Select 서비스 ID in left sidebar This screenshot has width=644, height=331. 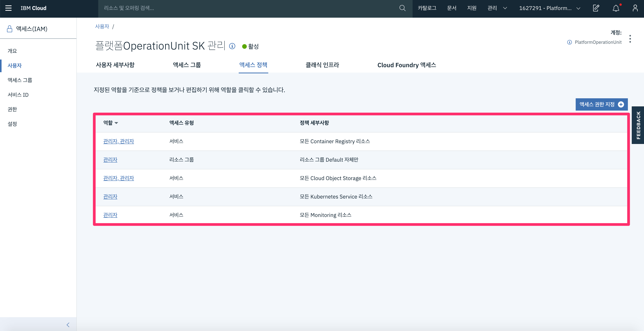(18, 95)
